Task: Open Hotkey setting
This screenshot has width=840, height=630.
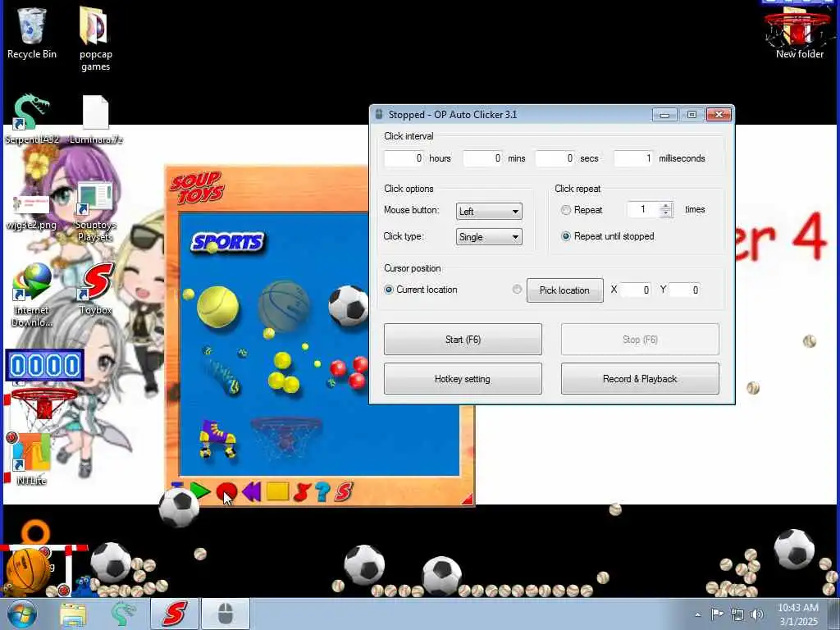Action: 463,379
